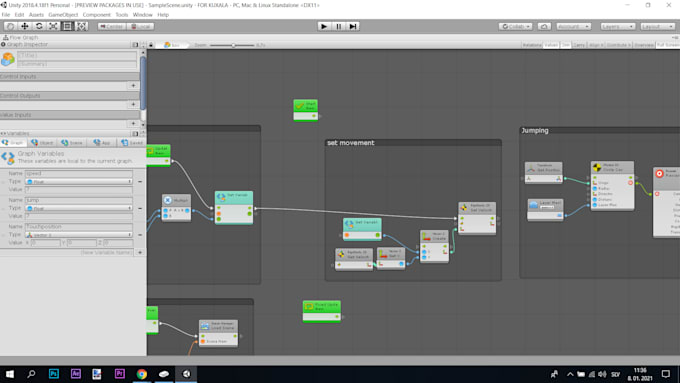
Task: Open Windows search
Action: pos(31,374)
